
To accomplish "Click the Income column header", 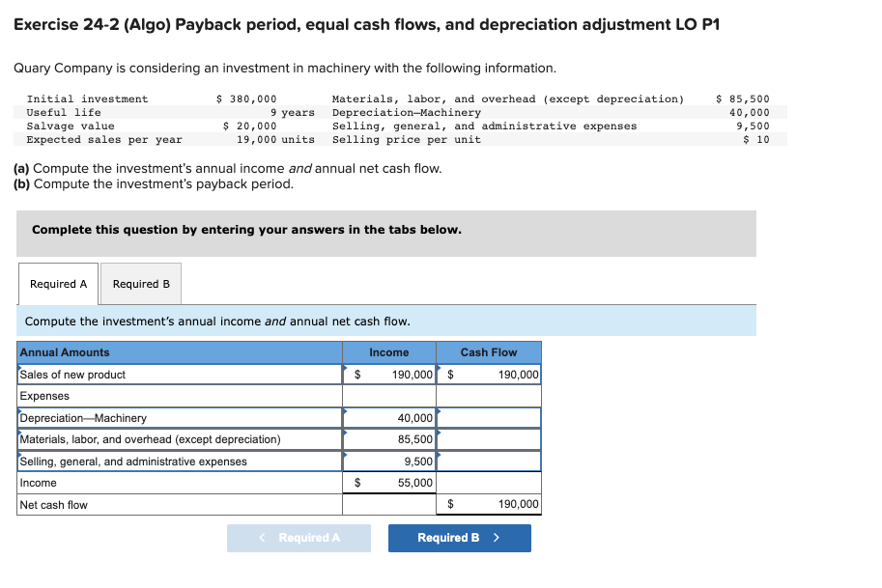I will point(388,352).
